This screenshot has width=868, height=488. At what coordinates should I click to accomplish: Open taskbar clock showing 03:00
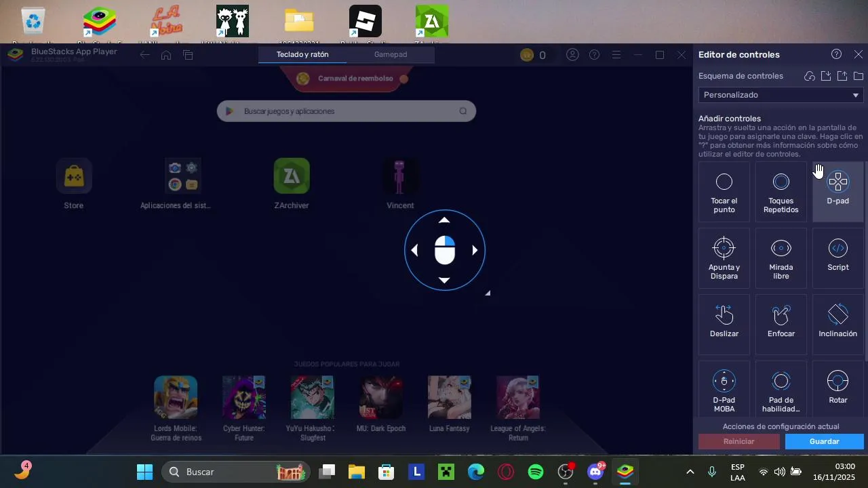835,472
